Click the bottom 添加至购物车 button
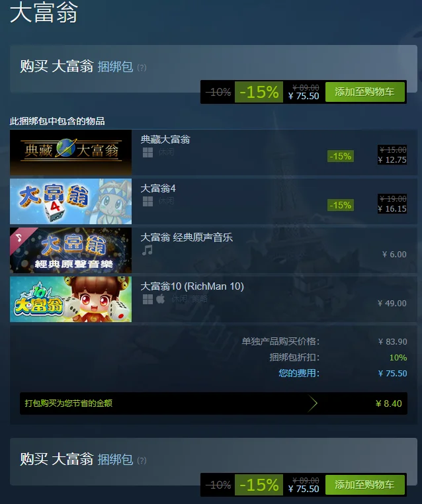 [365, 485]
